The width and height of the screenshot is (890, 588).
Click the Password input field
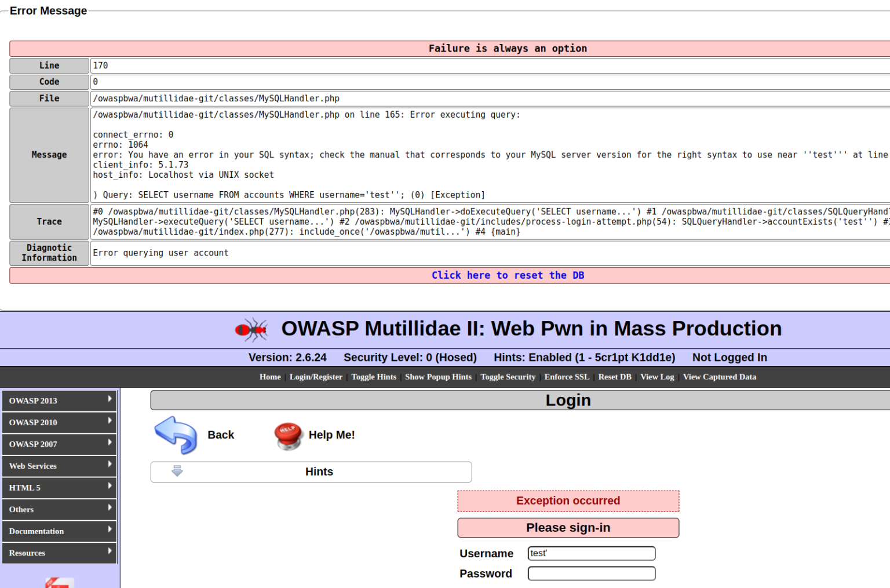pos(591,574)
